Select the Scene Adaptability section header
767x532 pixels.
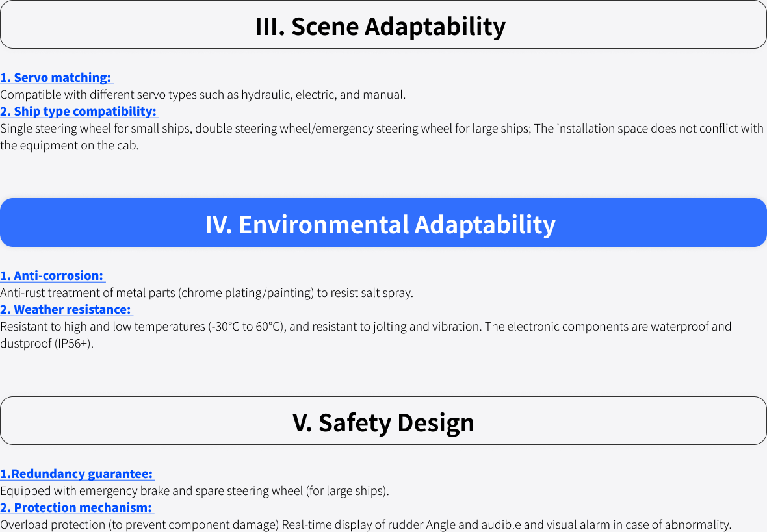[383, 25]
